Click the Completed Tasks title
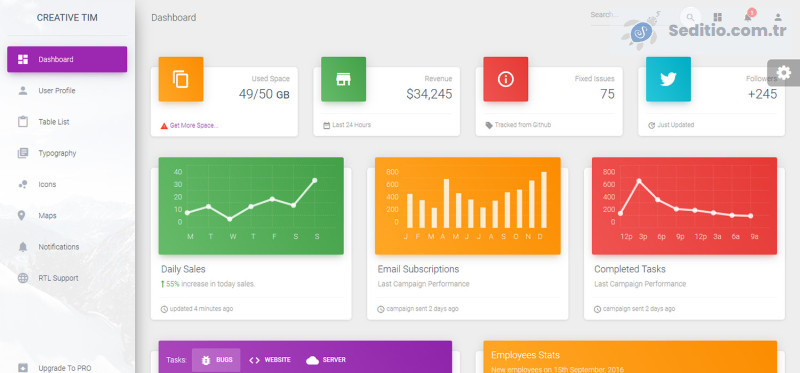800x373 pixels. click(x=630, y=269)
